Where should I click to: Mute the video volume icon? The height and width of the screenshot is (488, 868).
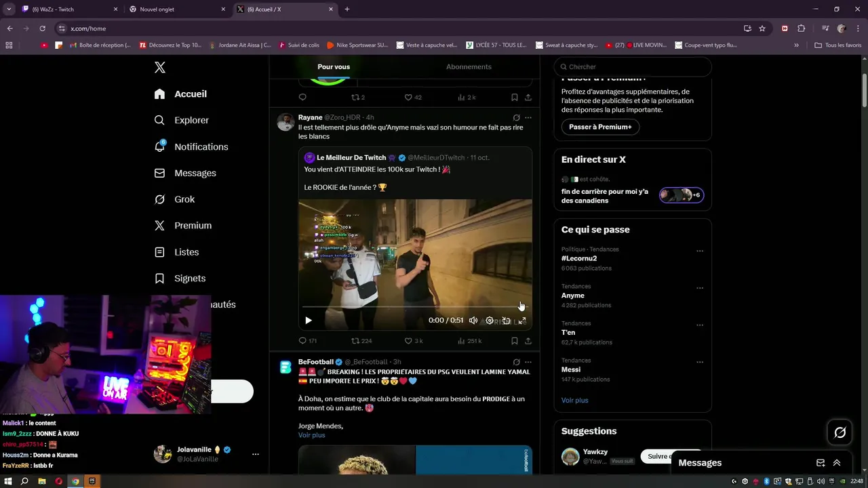[473, 321]
